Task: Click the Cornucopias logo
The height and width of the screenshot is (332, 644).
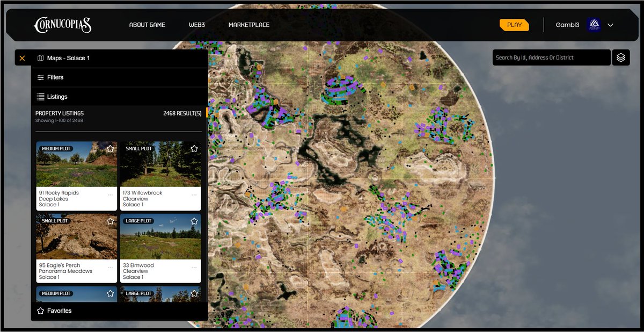Action: 62,24
